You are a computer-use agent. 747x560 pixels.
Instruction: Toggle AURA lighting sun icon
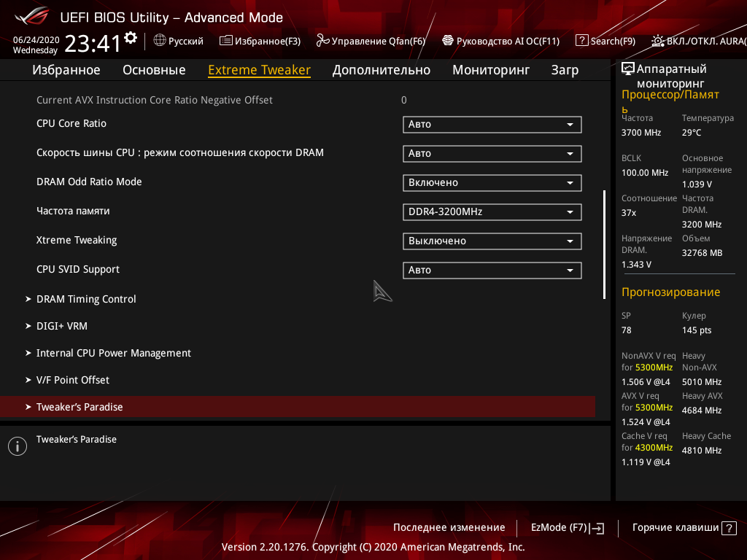(x=658, y=41)
